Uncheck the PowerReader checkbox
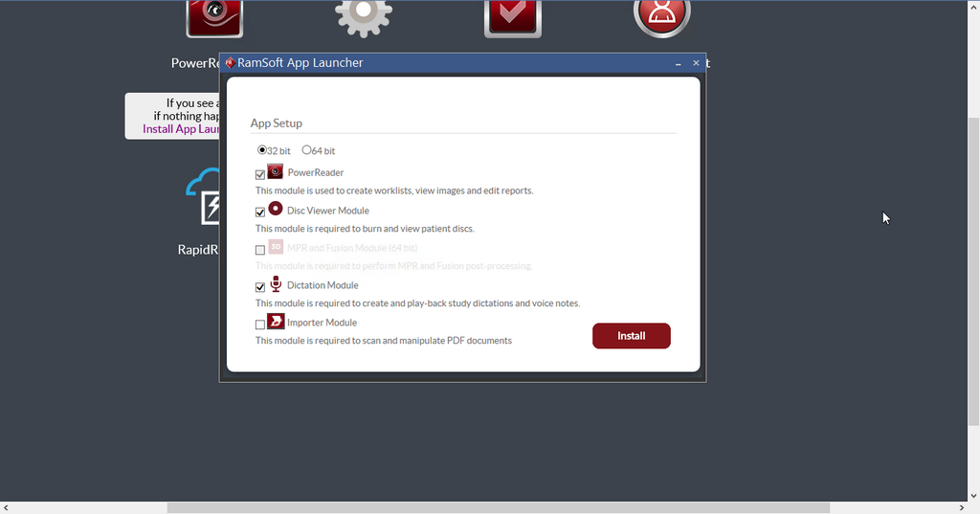Viewport: 980px width, 514px height. pyautogui.click(x=260, y=175)
